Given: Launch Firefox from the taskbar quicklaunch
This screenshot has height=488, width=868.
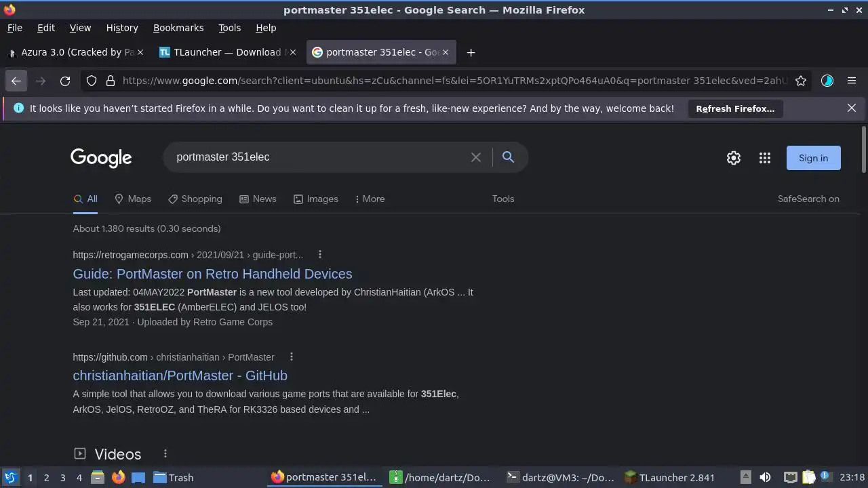Looking at the screenshot, I should click(x=118, y=477).
